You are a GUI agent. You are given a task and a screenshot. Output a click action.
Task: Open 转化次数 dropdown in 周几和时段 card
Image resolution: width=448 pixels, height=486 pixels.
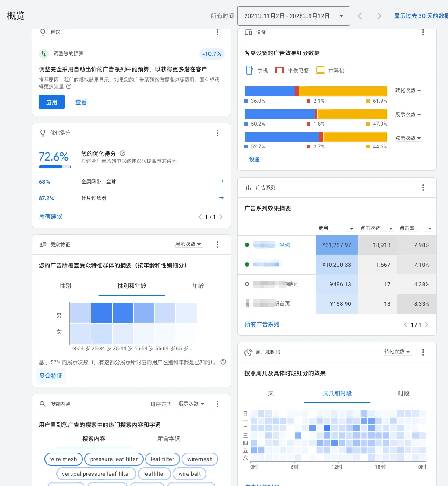[x=397, y=352]
